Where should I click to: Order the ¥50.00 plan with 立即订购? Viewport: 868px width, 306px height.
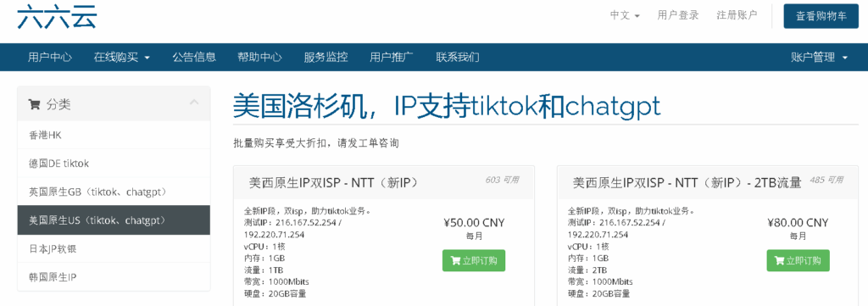pyautogui.click(x=474, y=260)
